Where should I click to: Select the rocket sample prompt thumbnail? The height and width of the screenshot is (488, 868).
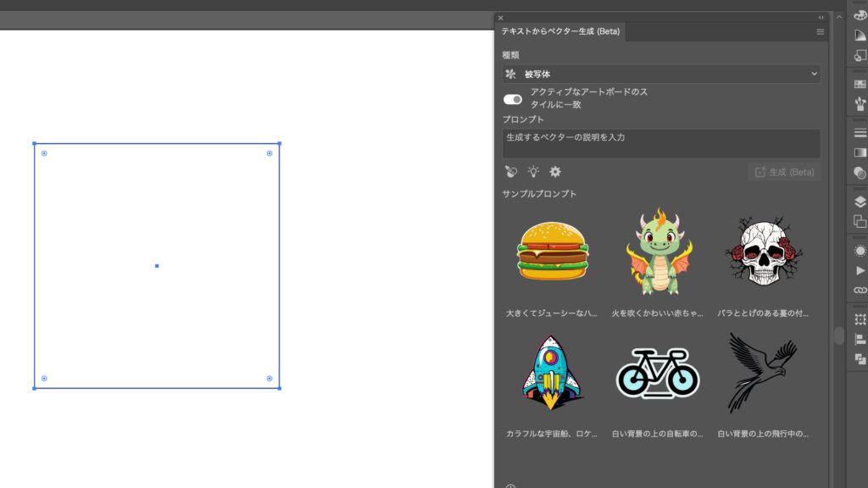[552, 373]
